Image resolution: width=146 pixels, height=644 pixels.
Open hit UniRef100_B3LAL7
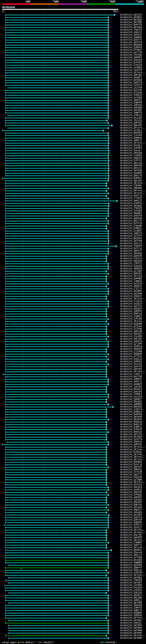click(131, 151)
